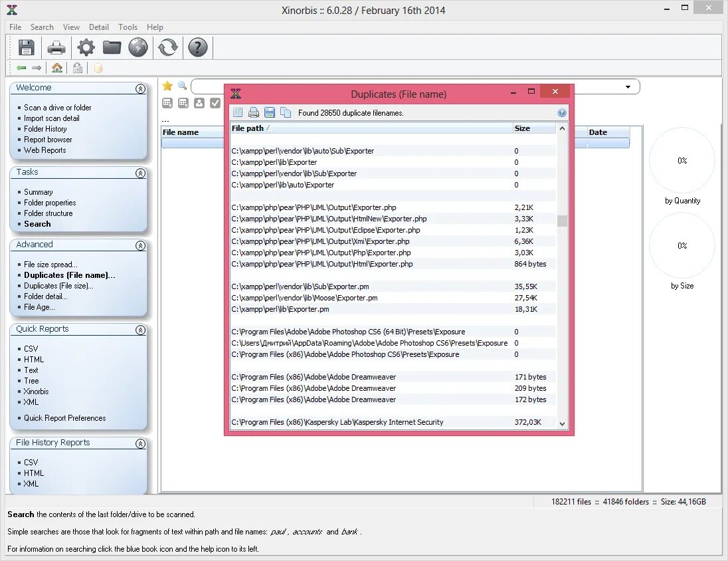Sort by File path column header

[x=371, y=128]
